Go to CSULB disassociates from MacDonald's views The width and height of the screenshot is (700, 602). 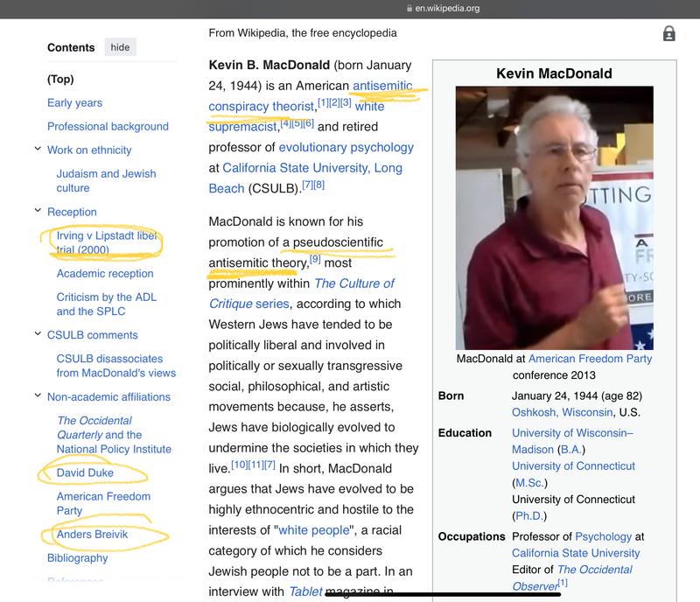pos(116,366)
